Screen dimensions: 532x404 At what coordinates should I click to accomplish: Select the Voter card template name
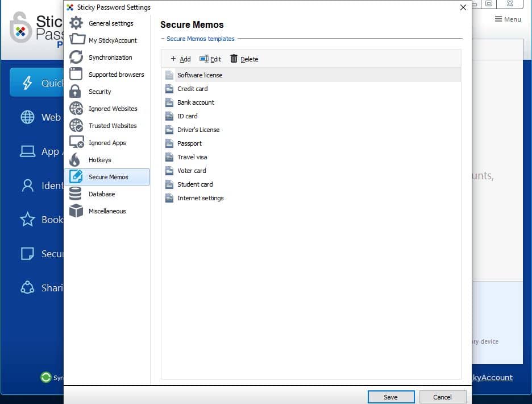[x=192, y=171]
